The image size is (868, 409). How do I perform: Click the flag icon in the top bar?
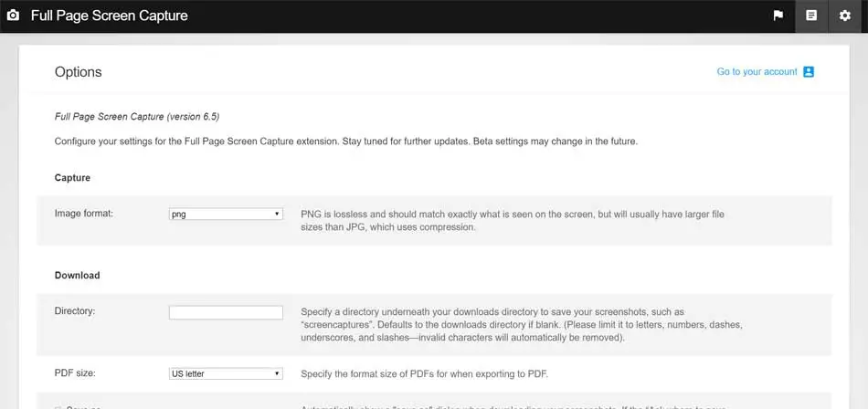tap(778, 16)
